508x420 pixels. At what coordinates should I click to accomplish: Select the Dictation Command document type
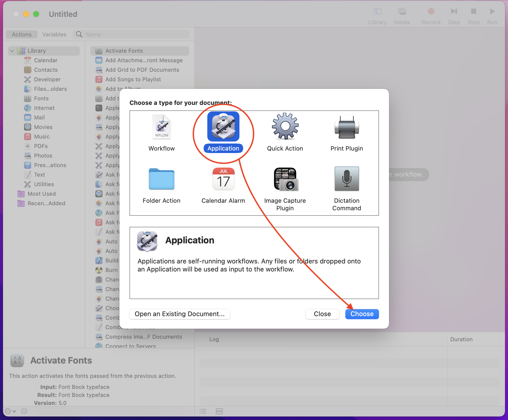pyautogui.click(x=347, y=189)
